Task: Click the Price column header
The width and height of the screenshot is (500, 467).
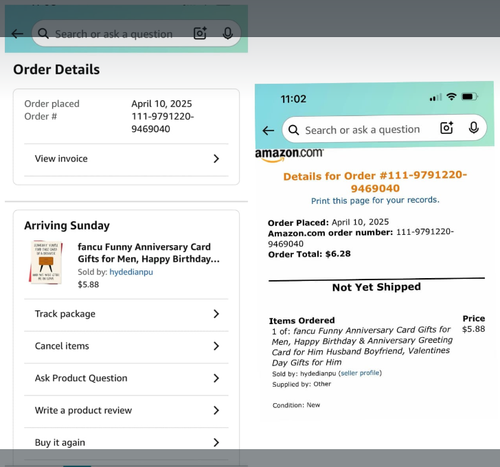Action: tap(474, 319)
